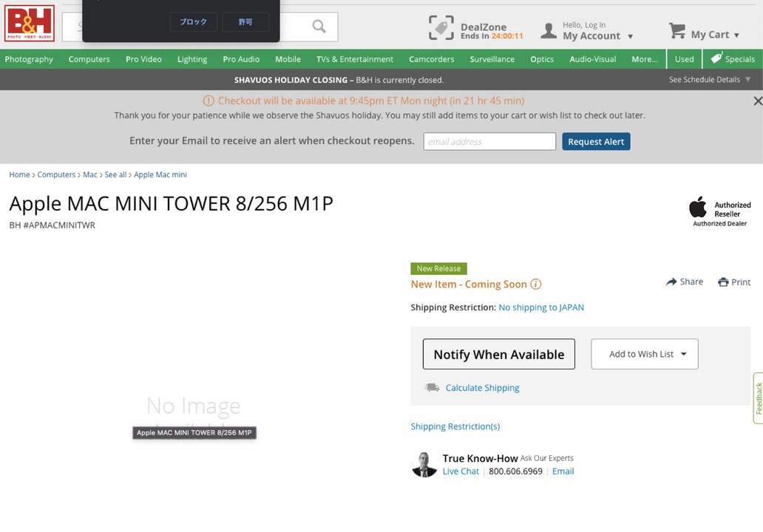Open the Photography menu
Viewport: 763px width, 532px height.
[x=29, y=59]
